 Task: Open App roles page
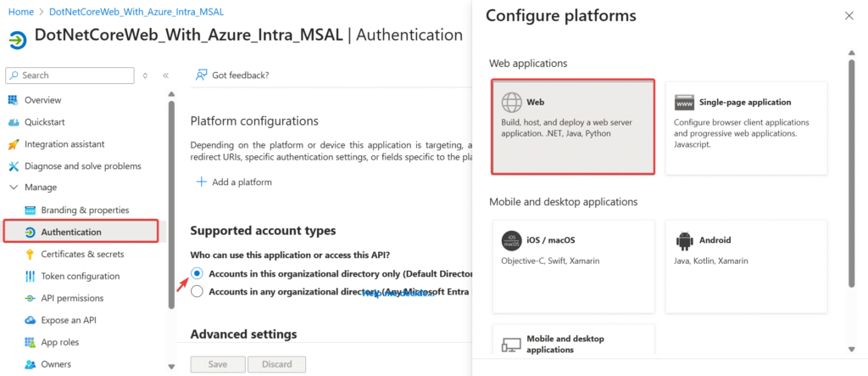pyautogui.click(x=60, y=342)
